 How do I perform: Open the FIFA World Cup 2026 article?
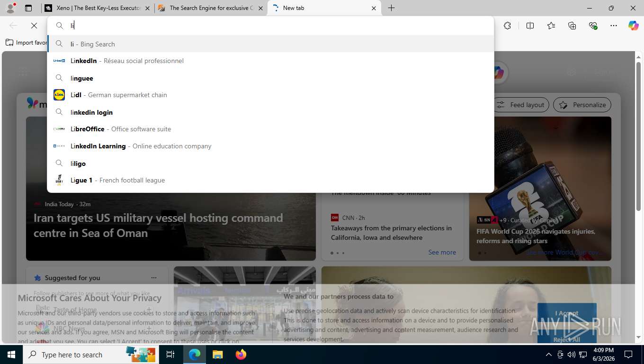coord(536,236)
